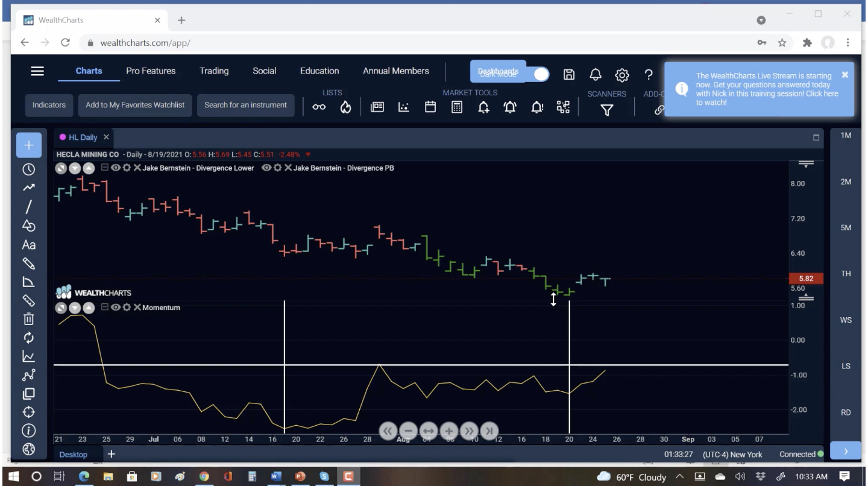Select the shapes drawing tool
Image resolution: width=868 pixels, height=486 pixels.
pyautogui.click(x=28, y=225)
